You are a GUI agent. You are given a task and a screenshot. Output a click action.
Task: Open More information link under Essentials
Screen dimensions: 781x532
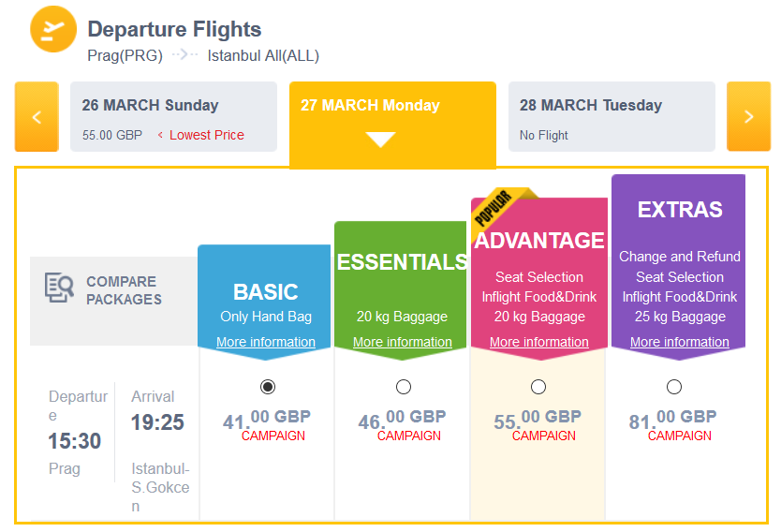(403, 342)
